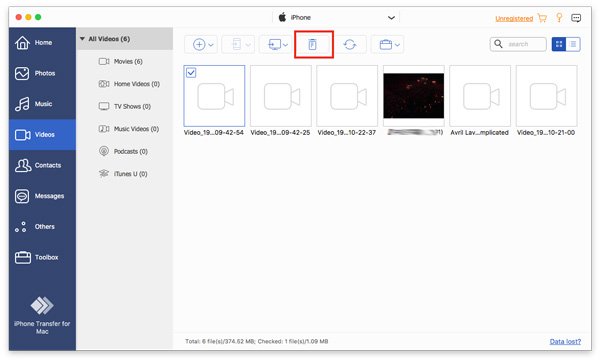Click the Unregistered link
This screenshot has width=600, height=361.
click(514, 18)
